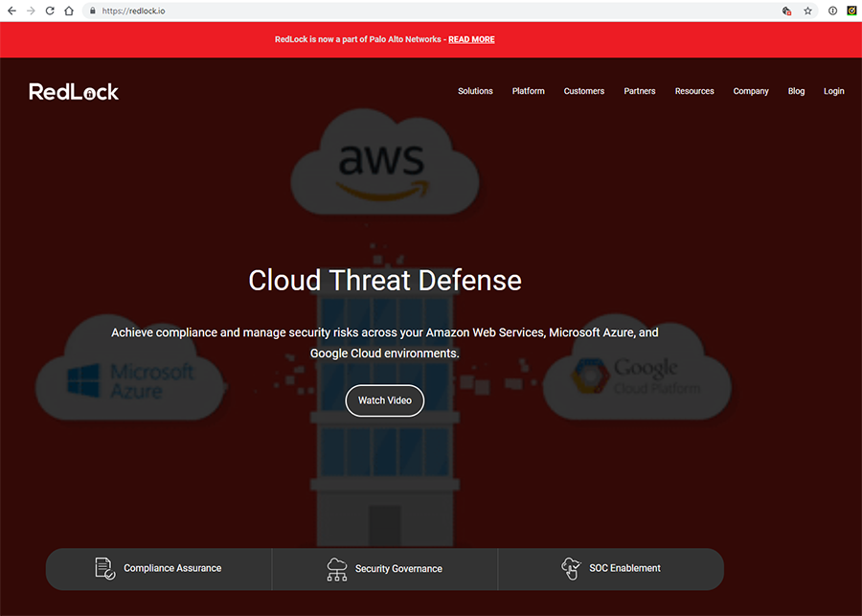This screenshot has width=862, height=616.
Task: Click the Google Cloud Platform cloud graphic
Action: 637,369
